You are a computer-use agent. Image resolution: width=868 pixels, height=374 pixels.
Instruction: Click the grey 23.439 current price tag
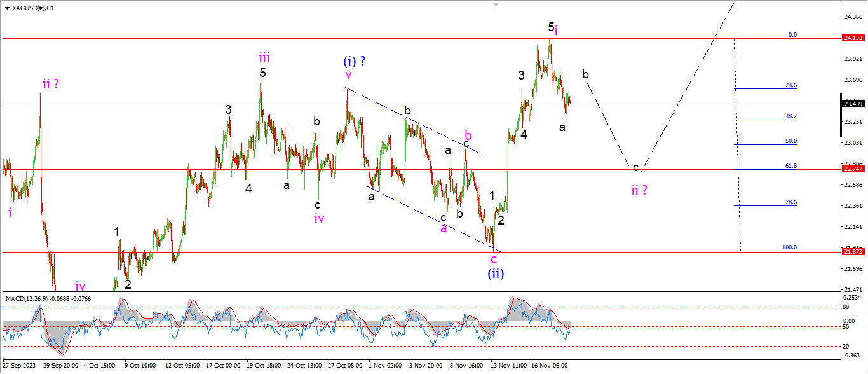852,104
